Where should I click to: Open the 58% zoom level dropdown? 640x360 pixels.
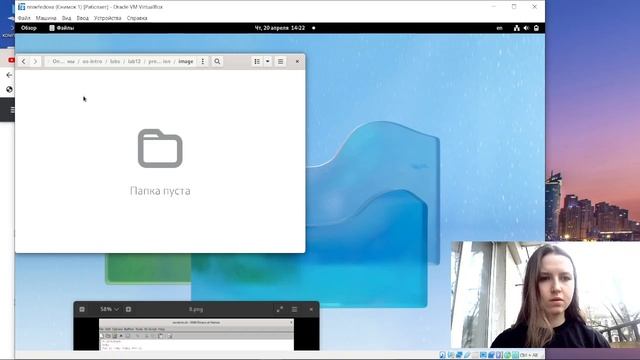coord(109,309)
